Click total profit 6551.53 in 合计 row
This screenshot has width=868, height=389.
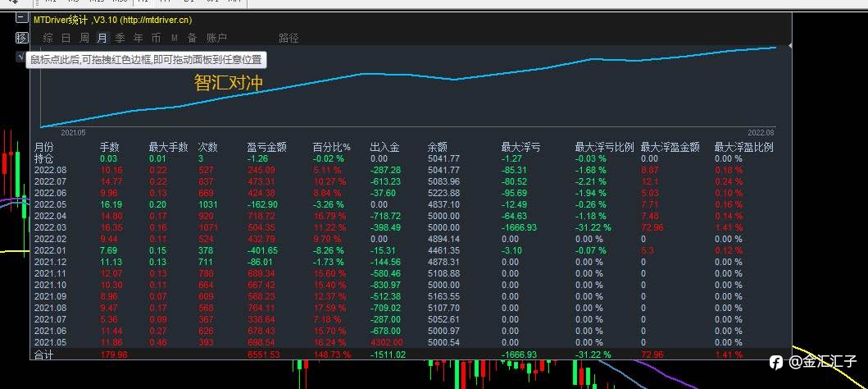pos(263,355)
